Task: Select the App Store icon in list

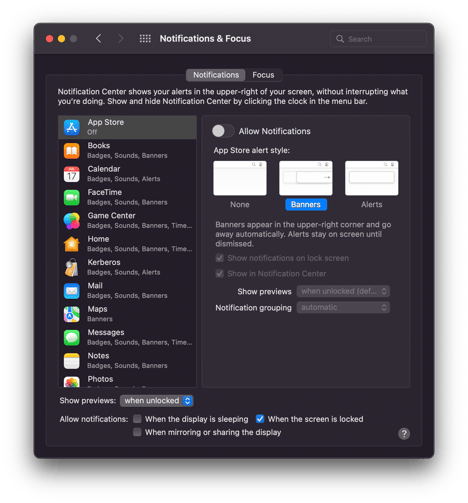Action: 71,127
